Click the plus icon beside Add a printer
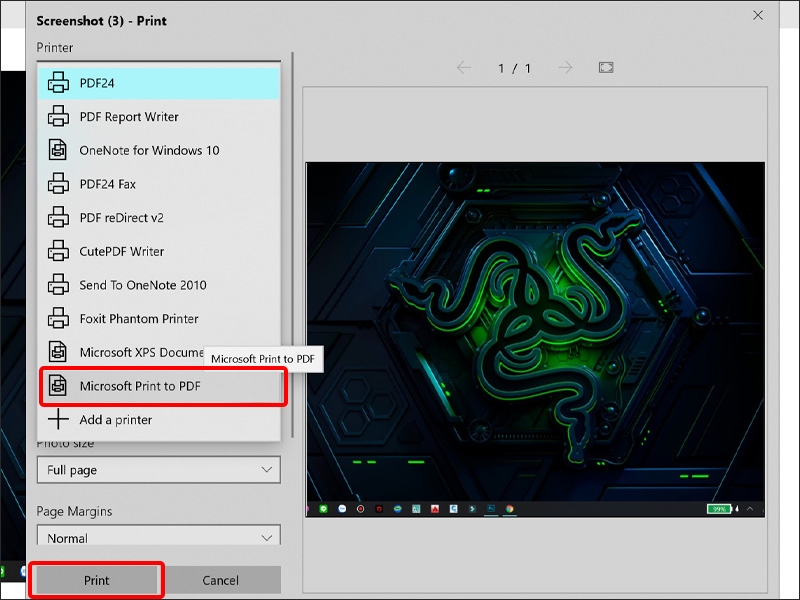This screenshot has height=600, width=800. tap(58, 419)
